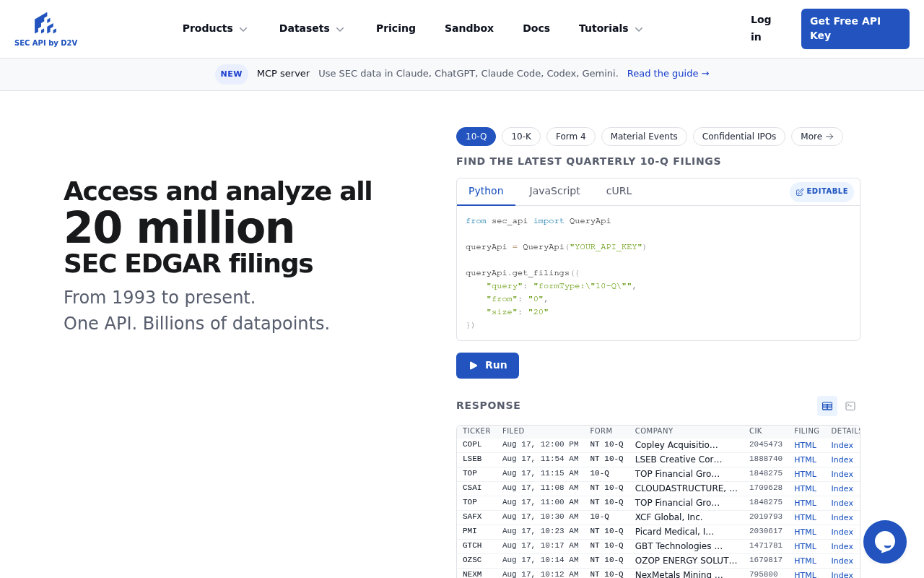Image resolution: width=924 pixels, height=578 pixels.
Task: Click the COMPANY column header
Action: [654, 431]
